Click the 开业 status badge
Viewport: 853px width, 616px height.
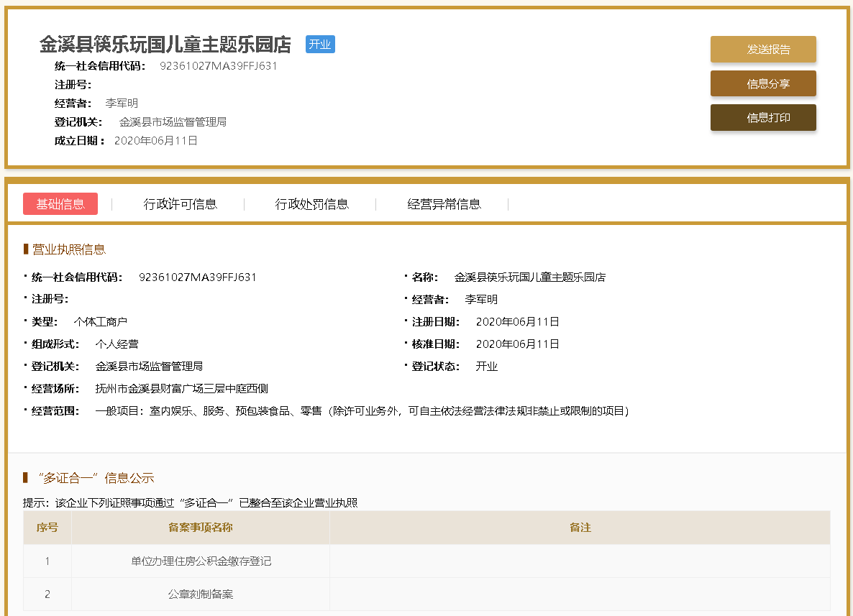click(320, 44)
